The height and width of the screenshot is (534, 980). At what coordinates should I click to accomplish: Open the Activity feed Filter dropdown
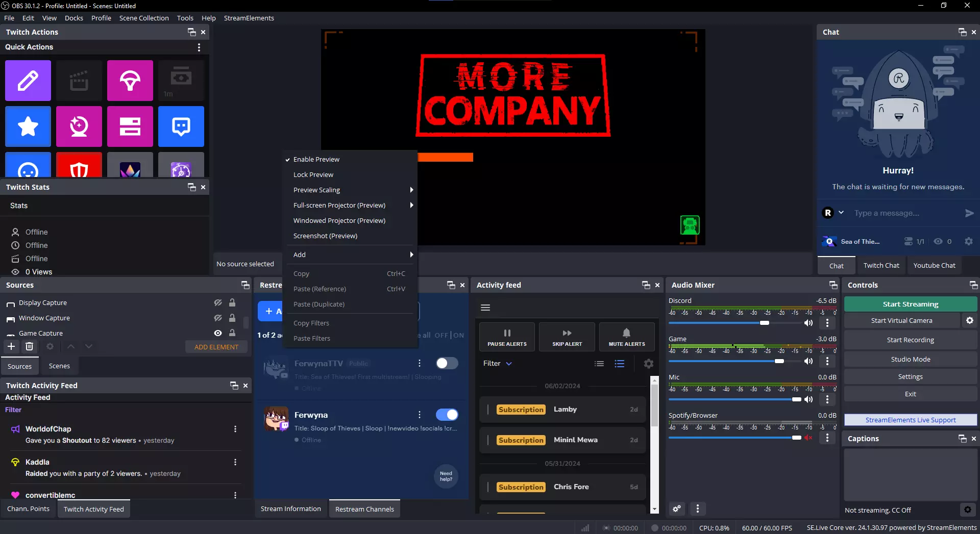497,364
